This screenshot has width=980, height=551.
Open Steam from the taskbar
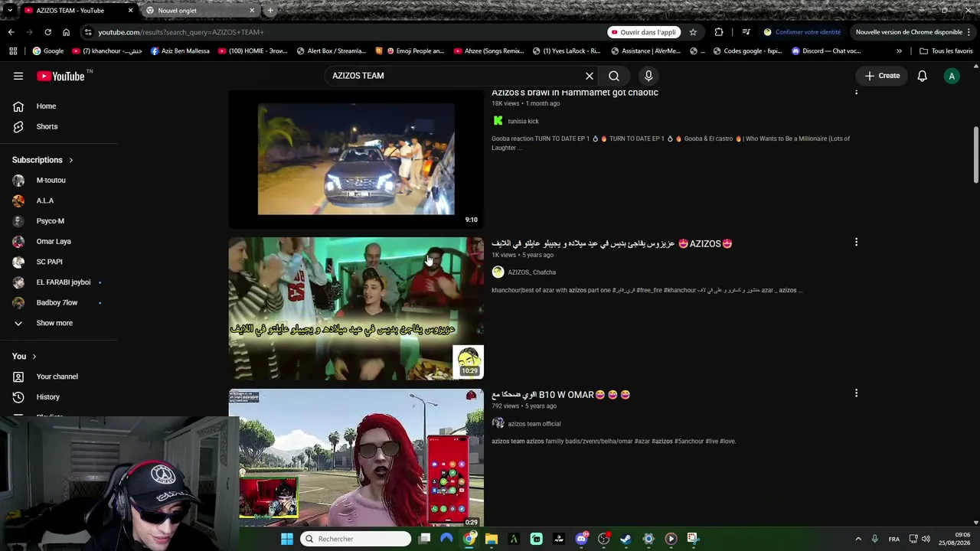click(x=626, y=539)
